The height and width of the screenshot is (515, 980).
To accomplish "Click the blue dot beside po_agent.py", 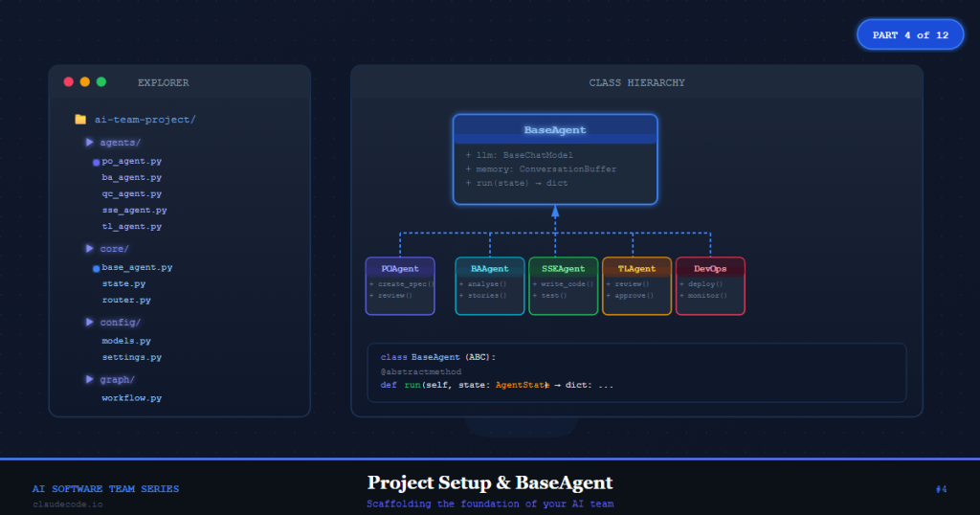I will [x=97, y=163].
